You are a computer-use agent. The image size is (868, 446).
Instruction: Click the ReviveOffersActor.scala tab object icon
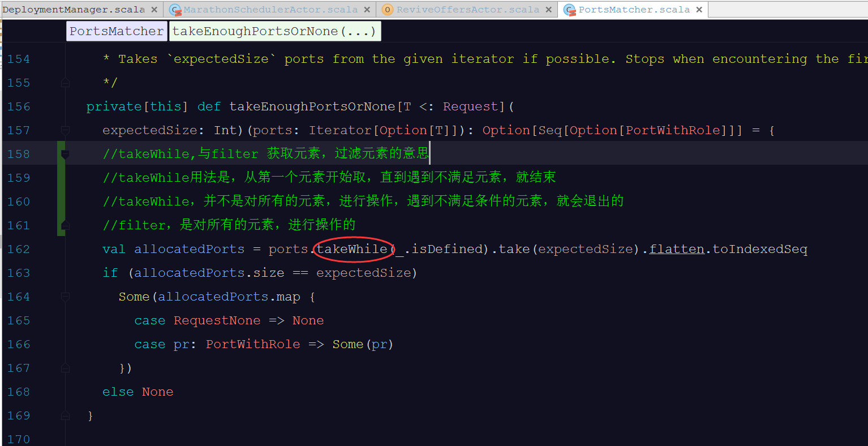pyautogui.click(x=387, y=10)
